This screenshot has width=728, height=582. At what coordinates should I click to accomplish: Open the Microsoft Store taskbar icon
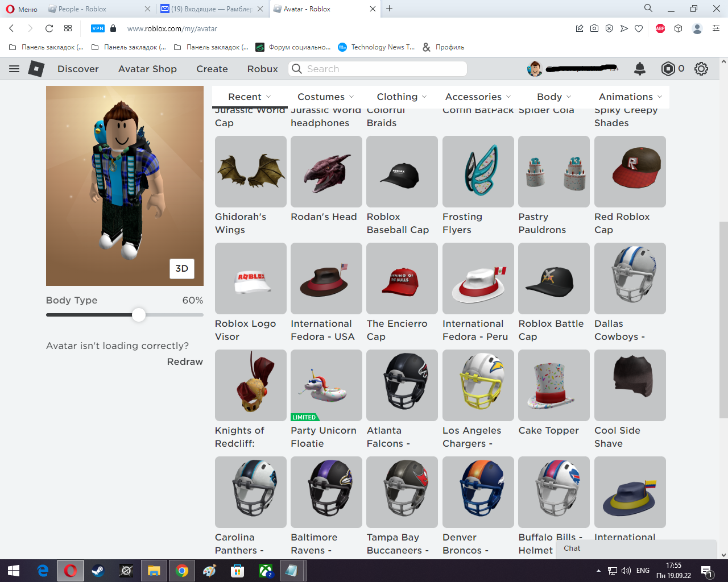[238, 571]
